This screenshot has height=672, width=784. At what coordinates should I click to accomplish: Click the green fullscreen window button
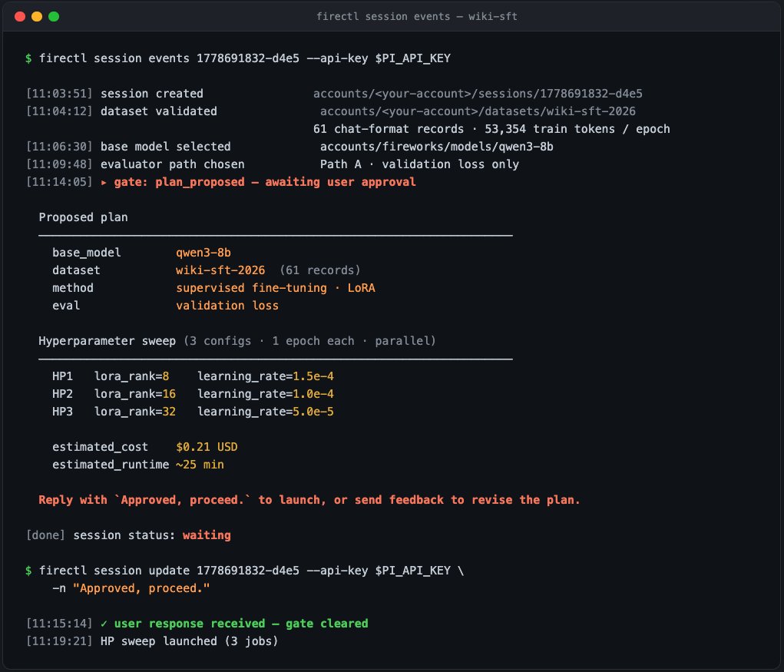[x=54, y=16]
